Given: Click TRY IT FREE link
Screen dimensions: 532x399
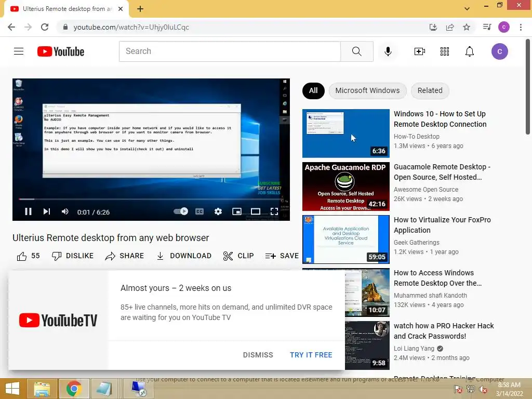Looking at the screenshot, I should tap(311, 355).
